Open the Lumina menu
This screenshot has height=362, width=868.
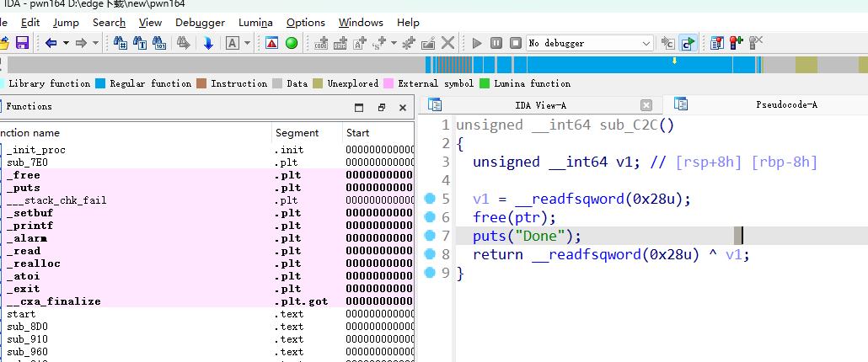pos(255,23)
